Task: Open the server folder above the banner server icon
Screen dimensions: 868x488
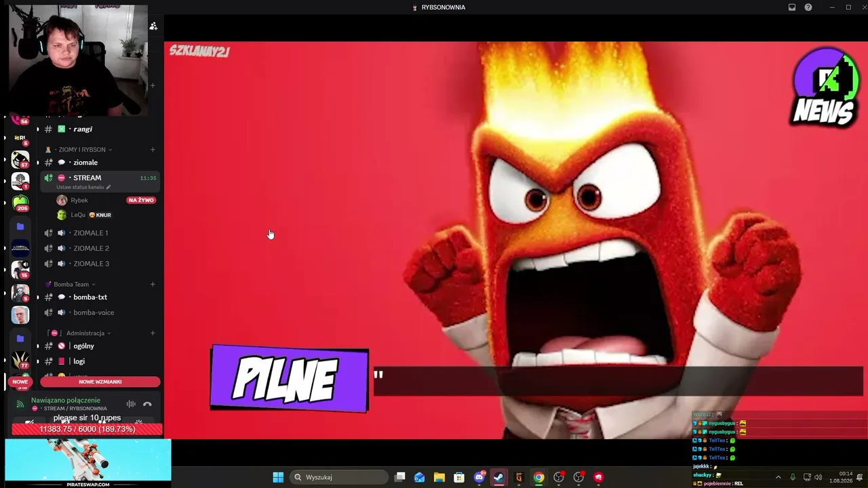Action: [x=20, y=226]
